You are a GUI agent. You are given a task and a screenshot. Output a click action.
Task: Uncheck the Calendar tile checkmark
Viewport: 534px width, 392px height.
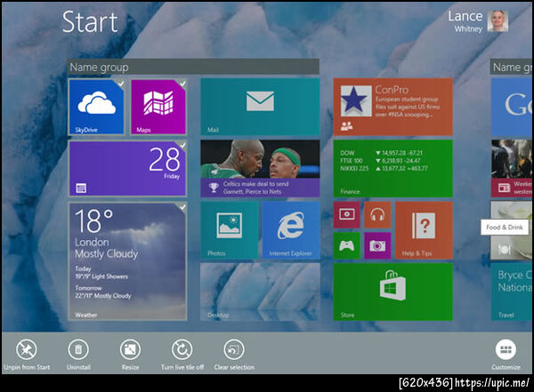[x=182, y=145]
